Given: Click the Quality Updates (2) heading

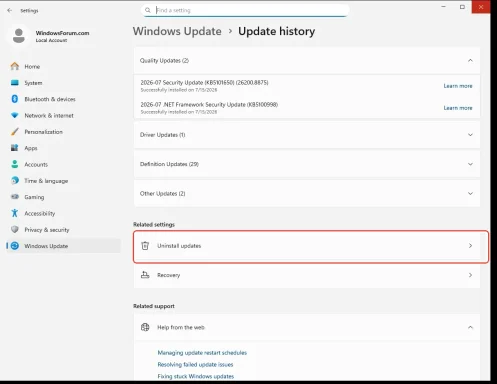Looking at the screenshot, I should coord(164,60).
